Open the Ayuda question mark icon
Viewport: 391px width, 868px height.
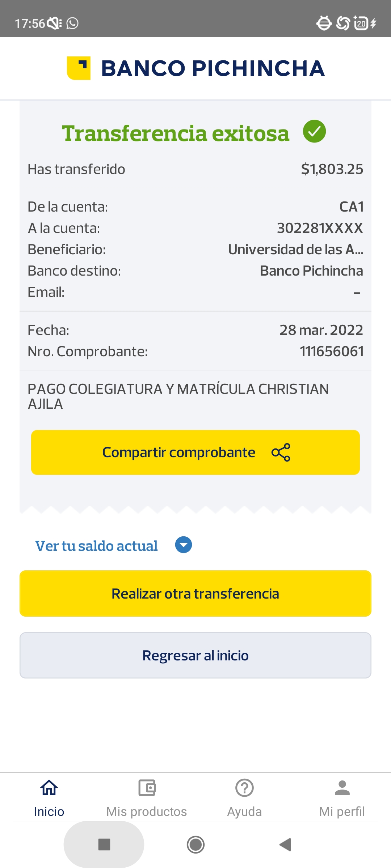pyautogui.click(x=244, y=788)
